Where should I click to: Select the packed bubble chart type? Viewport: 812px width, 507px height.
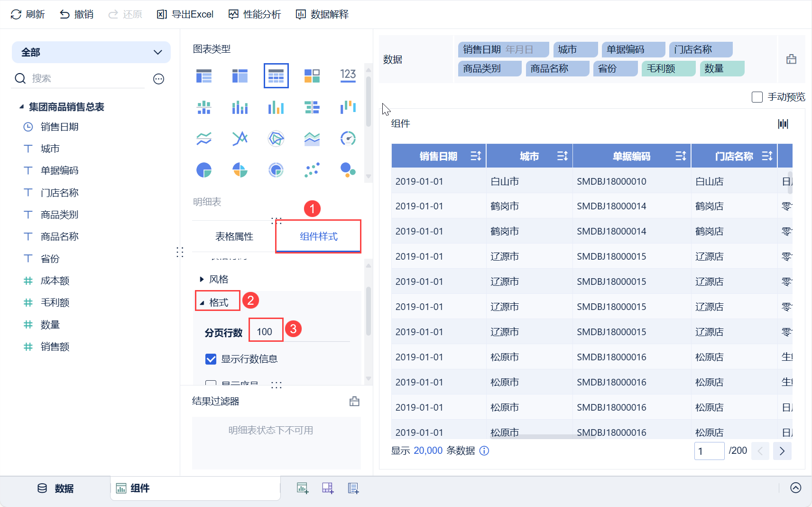pyautogui.click(x=348, y=170)
